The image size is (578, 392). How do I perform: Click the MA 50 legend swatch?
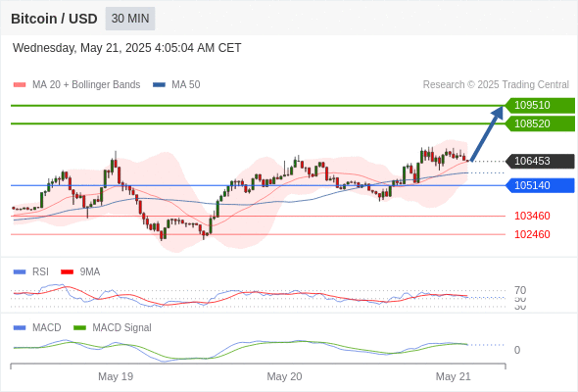[159, 85]
